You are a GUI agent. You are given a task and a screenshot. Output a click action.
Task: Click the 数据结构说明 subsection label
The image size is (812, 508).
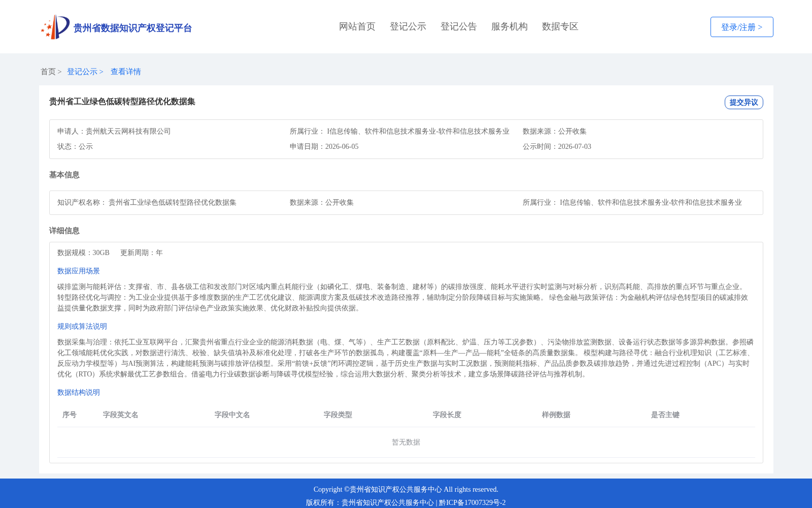[x=79, y=392]
